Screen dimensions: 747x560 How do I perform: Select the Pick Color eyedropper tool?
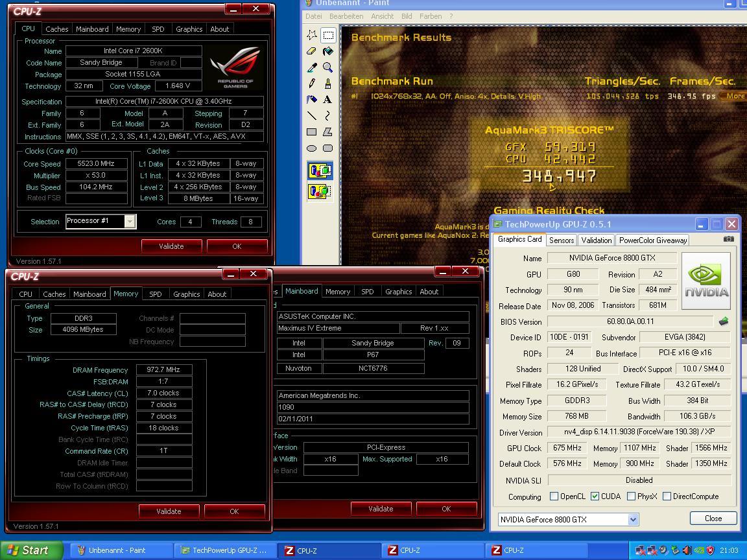(x=311, y=67)
